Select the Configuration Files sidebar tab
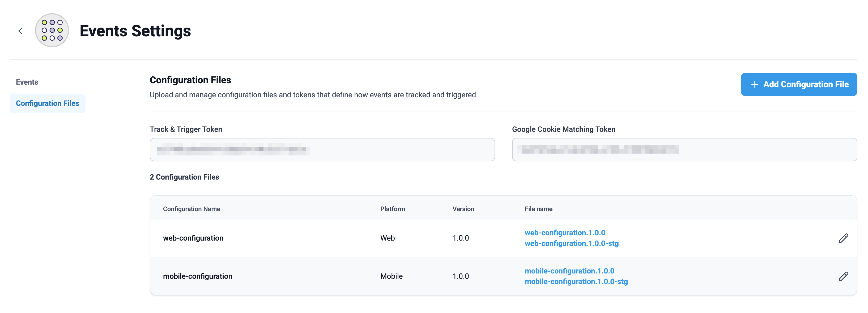 48,103
